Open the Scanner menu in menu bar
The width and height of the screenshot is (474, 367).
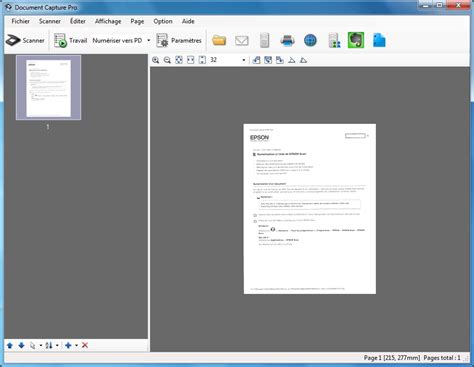50,21
